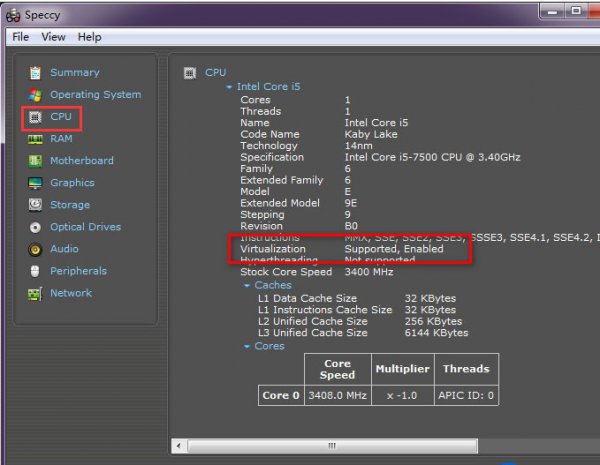Click the 'Core 0' row header
This screenshot has width=600, height=465.
pyautogui.click(x=281, y=395)
